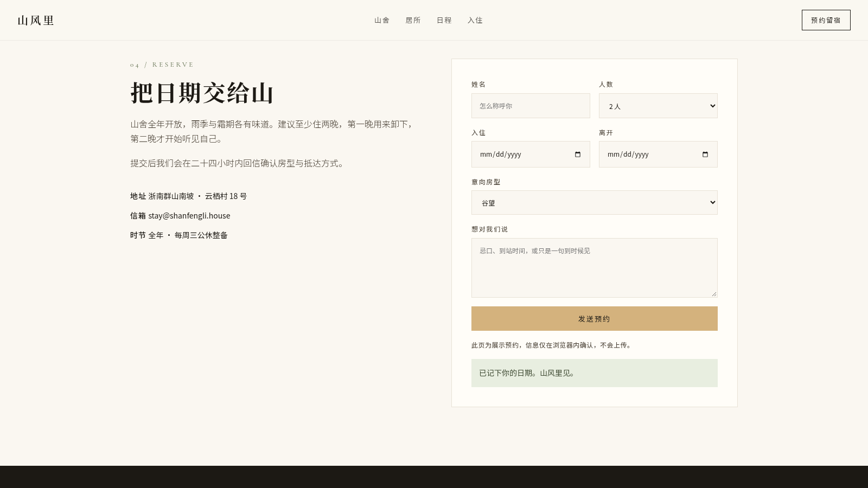The image size is (868, 488).
Task: Click the 入住 date field's mm/dd/yyyy text
Action: (501, 155)
